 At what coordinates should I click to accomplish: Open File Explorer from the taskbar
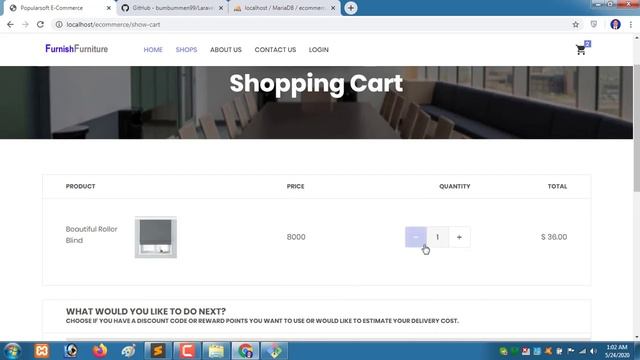point(216,351)
